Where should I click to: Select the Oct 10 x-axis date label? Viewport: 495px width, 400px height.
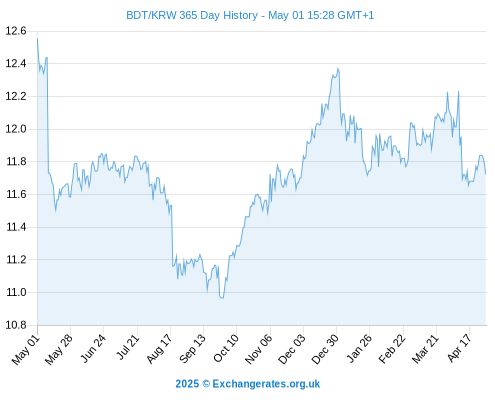226,349
